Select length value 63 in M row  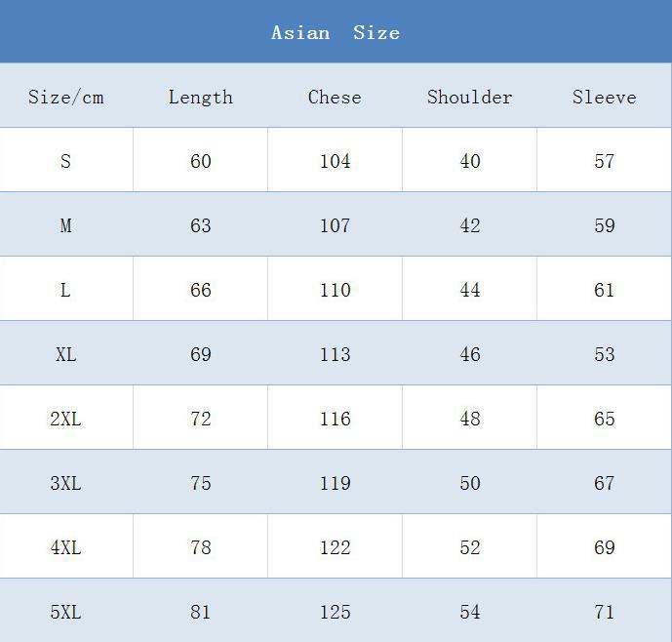(x=200, y=225)
